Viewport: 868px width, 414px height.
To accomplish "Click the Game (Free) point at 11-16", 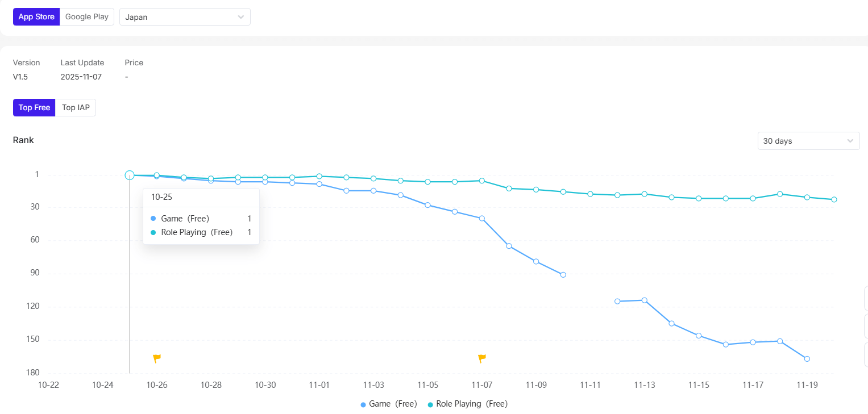I will [x=726, y=345].
